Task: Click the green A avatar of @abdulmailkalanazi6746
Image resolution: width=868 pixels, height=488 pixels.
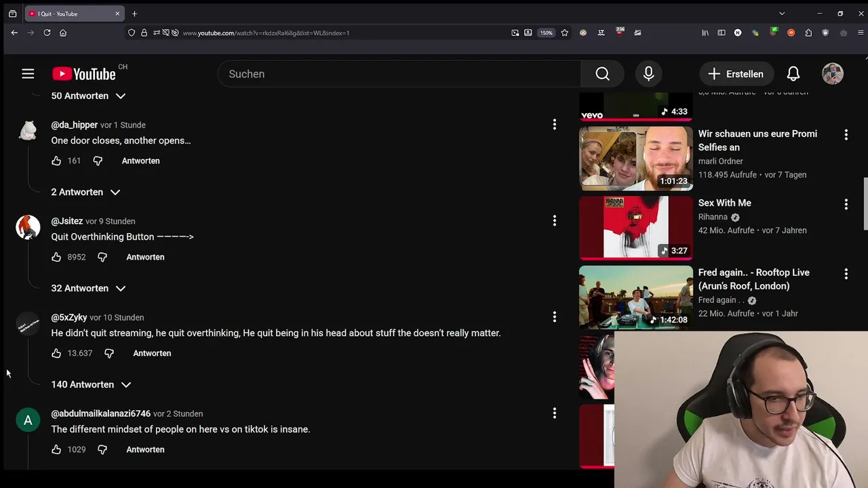Action: pos(28,420)
